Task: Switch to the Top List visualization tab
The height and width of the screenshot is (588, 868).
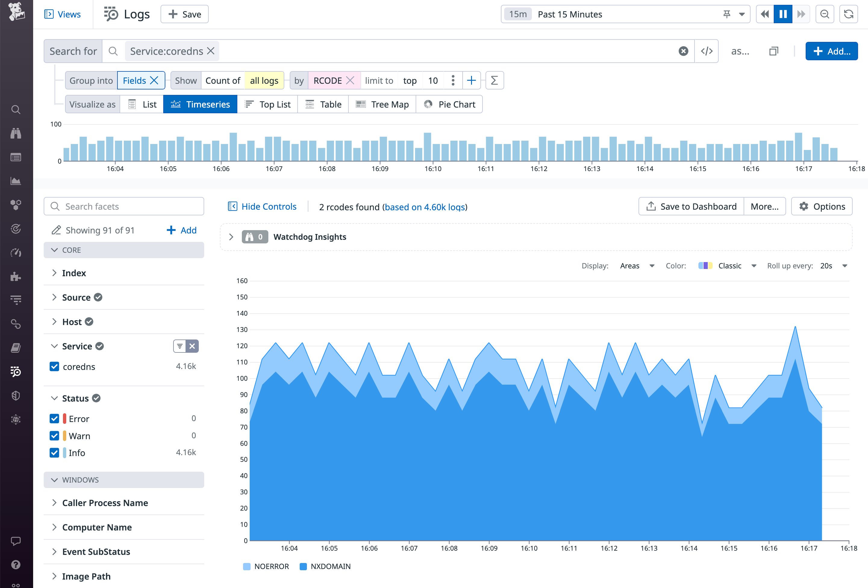Action: pyautogui.click(x=268, y=104)
